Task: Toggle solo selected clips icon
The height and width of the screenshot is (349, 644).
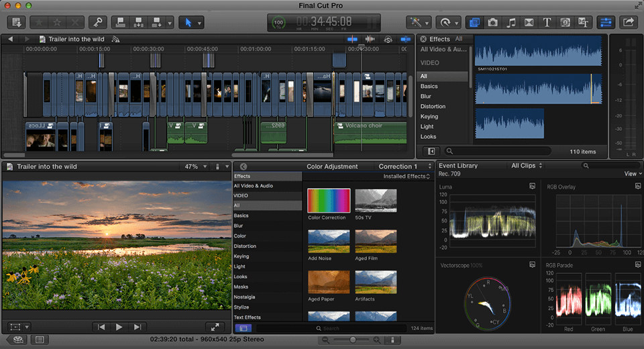Action: pyautogui.click(x=388, y=40)
